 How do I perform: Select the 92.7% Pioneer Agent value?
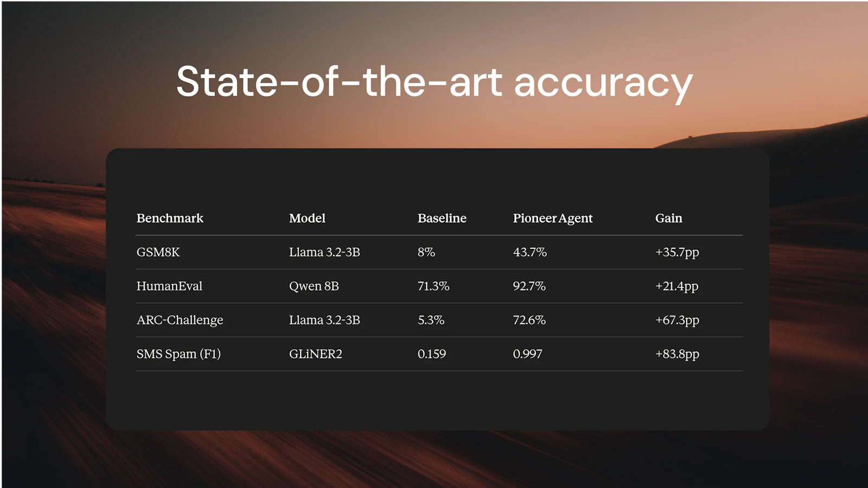pyautogui.click(x=529, y=286)
